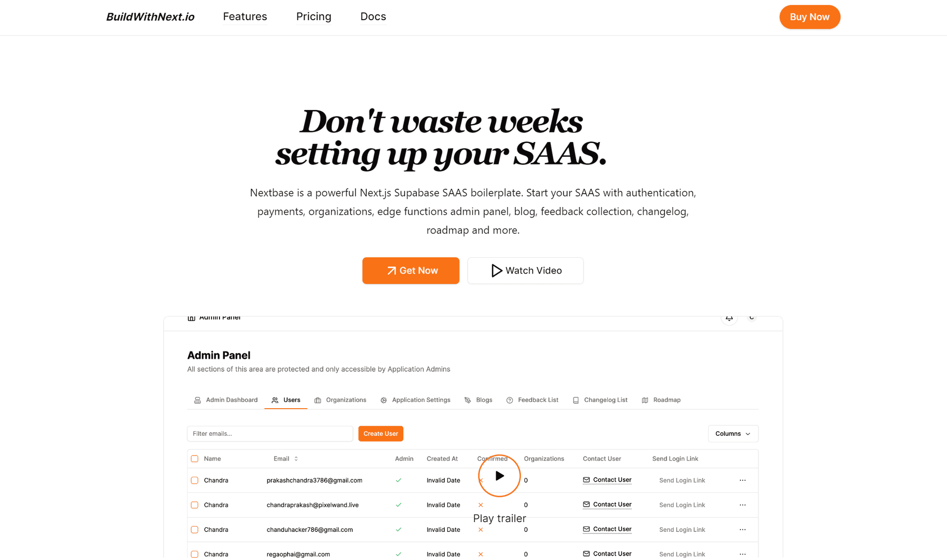Click the Changelog List icon
The image size is (947, 560).
click(x=575, y=399)
